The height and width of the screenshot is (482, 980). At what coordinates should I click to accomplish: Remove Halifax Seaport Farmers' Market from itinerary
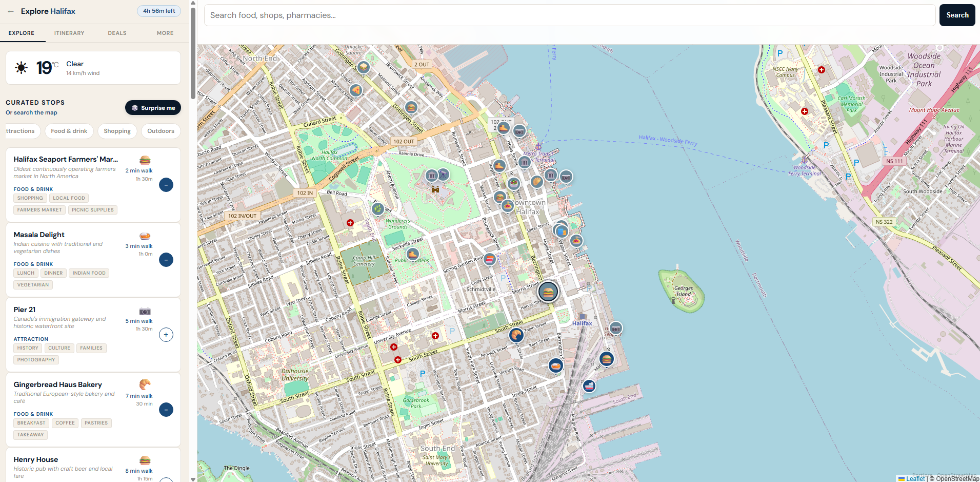[x=166, y=185]
